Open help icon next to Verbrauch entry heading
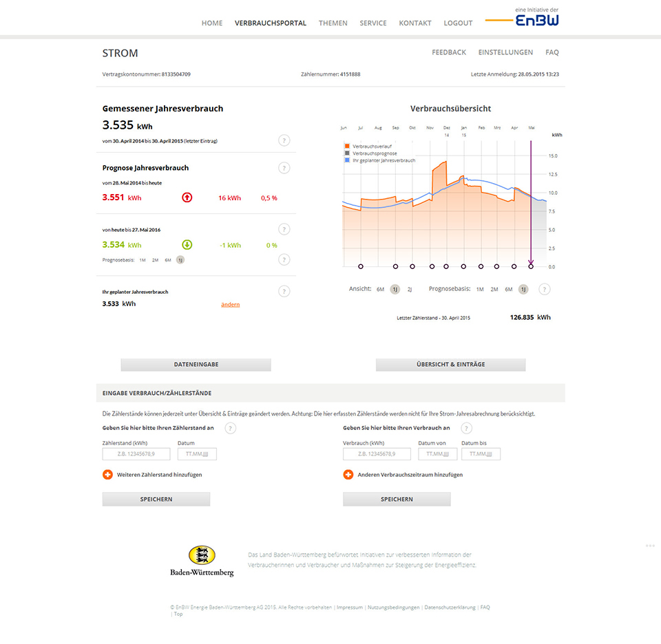This screenshot has width=661, height=644. 467,428
